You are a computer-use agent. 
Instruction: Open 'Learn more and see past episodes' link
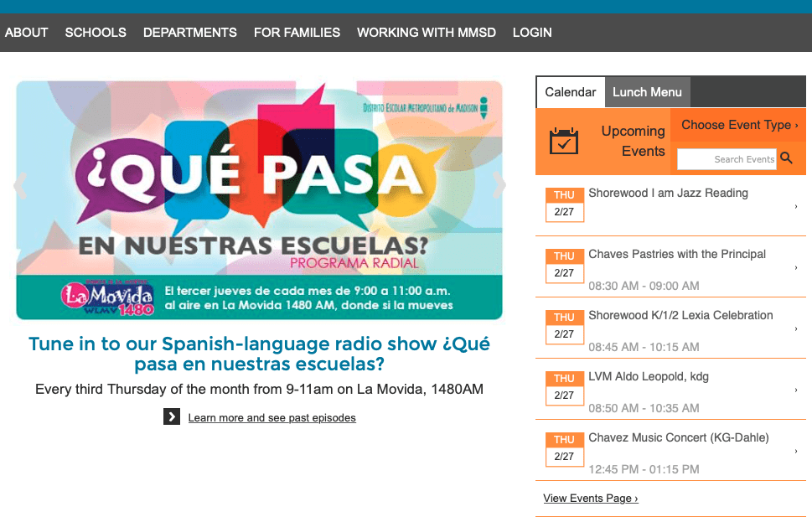(272, 417)
